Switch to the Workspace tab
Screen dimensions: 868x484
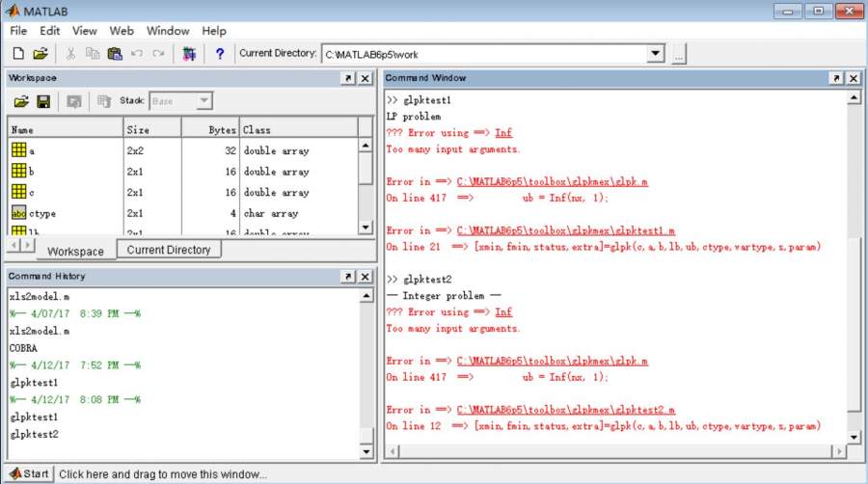(76, 251)
